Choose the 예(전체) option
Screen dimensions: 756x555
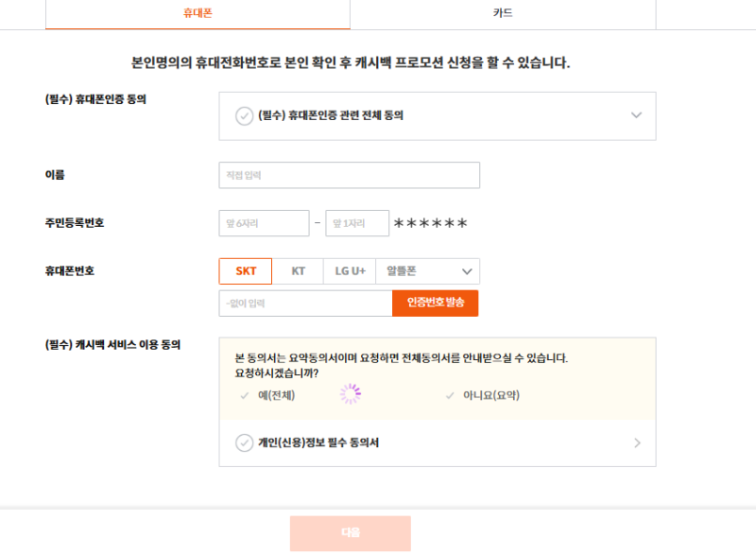pyautogui.click(x=267, y=395)
